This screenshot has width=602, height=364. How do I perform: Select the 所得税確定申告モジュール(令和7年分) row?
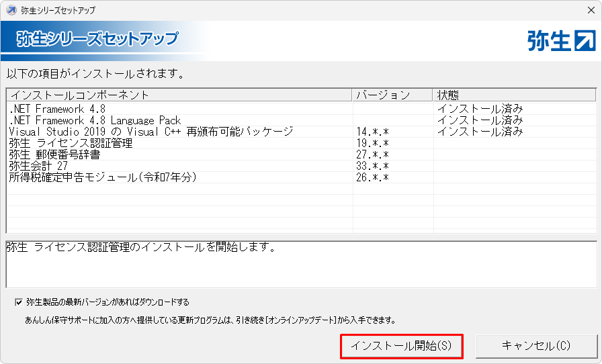coord(302,177)
